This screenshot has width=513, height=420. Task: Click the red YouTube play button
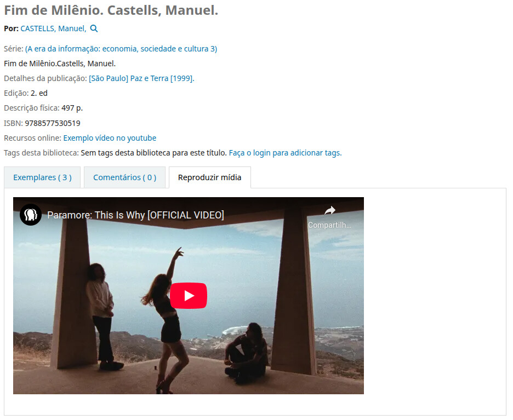coord(189,296)
